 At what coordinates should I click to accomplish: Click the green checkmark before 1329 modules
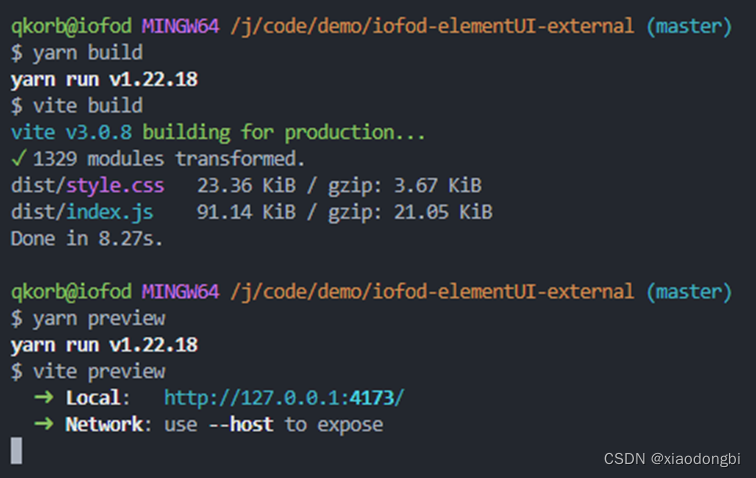(x=18, y=158)
